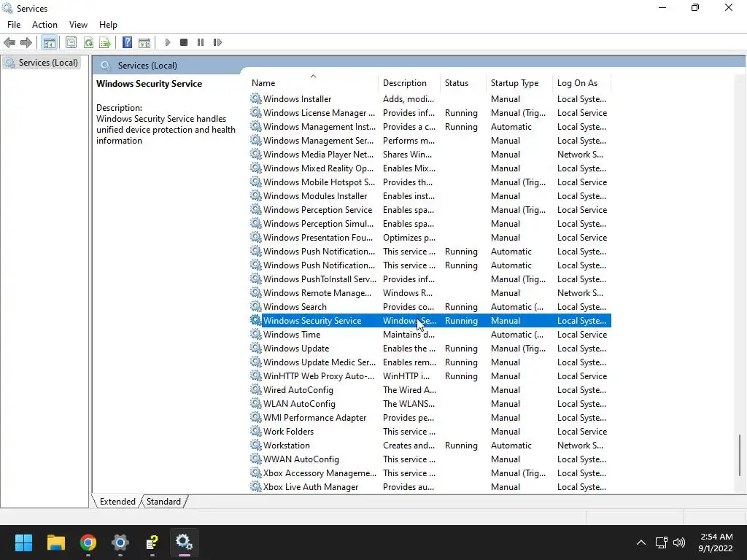The height and width of the screenshot is (560, 747).
Task: Click the gear icon beside Workstation
Action: coord(256,446)
